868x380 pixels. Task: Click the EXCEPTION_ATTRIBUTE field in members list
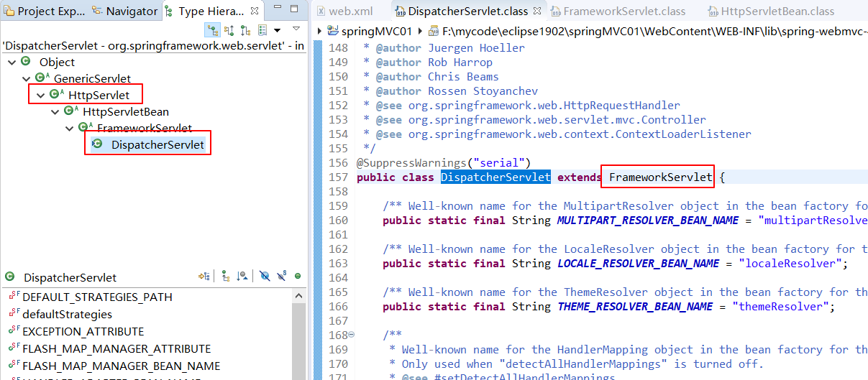click(x=83, y=331)
